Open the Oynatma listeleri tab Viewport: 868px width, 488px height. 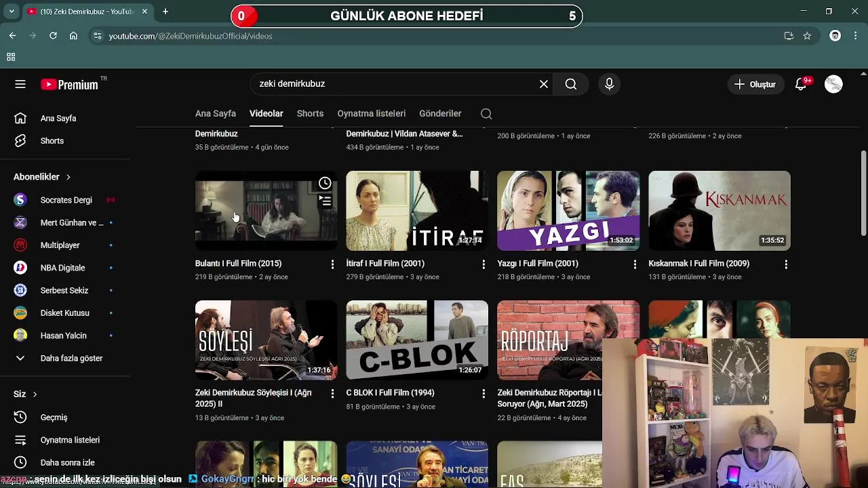click(x=372, y=114)
